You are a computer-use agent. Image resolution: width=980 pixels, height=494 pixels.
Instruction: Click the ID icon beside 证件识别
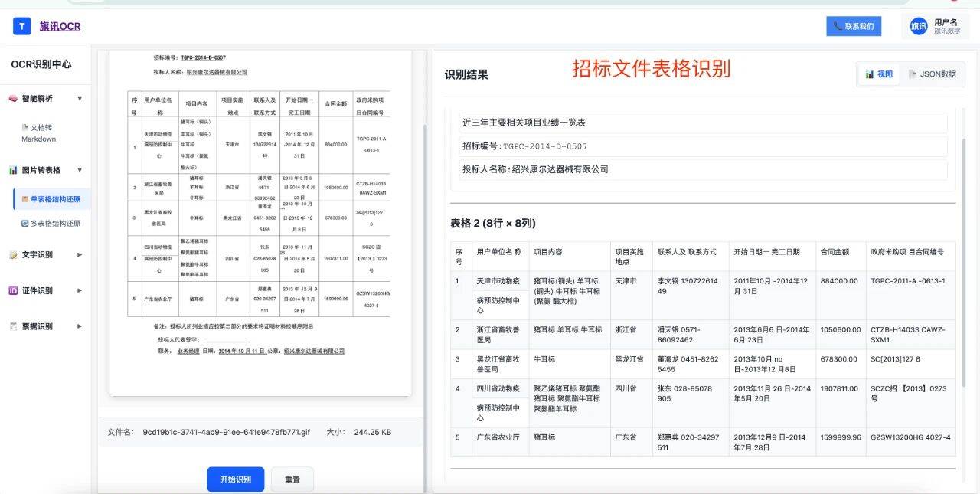[x=13, y=291]
